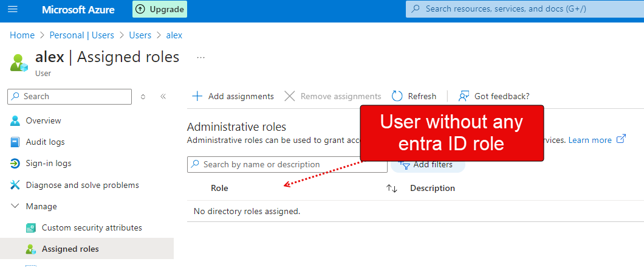The width and height of the screenshot is (644, 267).
Task: Open the hamburger portal menu
Action: click(x=13, y=9)
